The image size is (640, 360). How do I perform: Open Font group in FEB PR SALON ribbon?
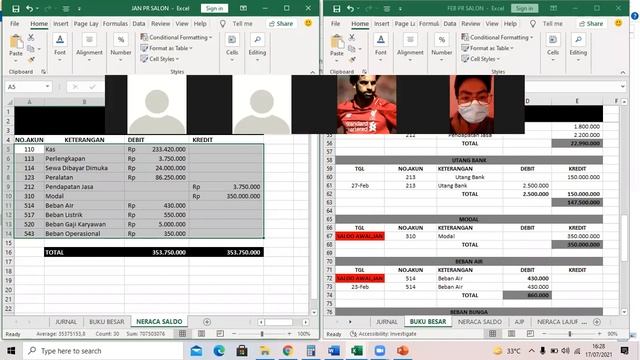tap(380, 48)
